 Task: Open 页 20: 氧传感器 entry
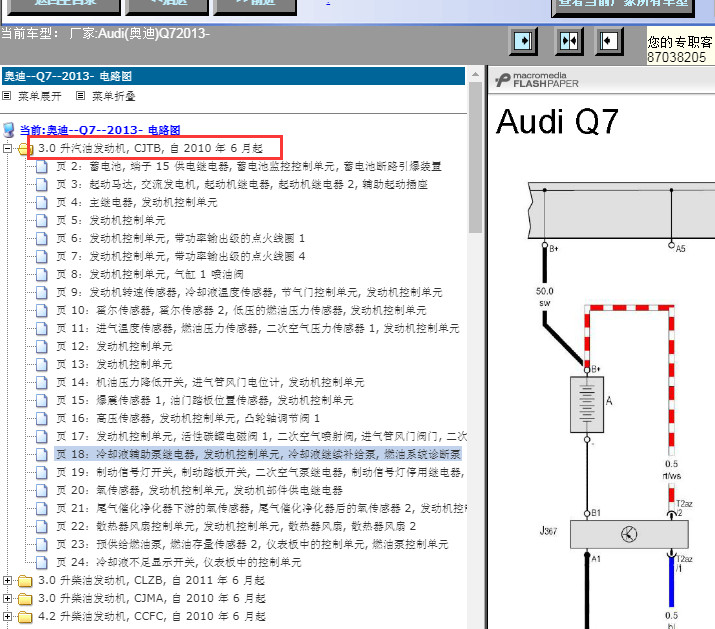coord(199,490)
